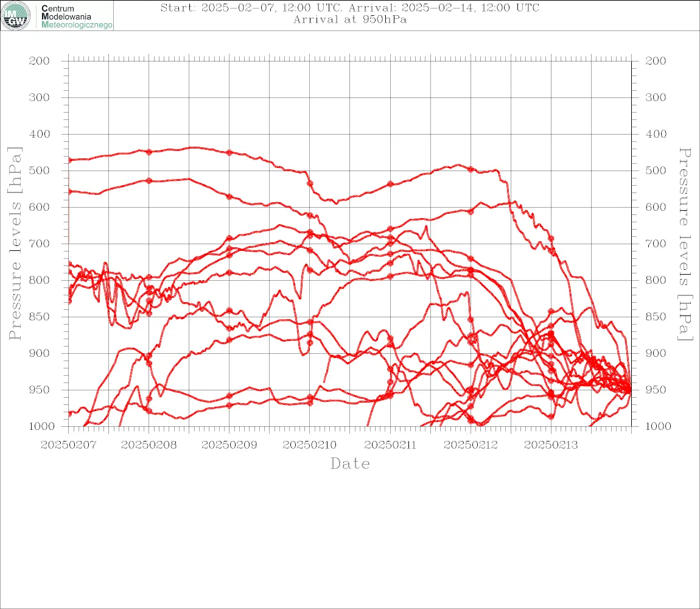Select the 'Arrival at 950hPa' subtitle

[349, 19]
